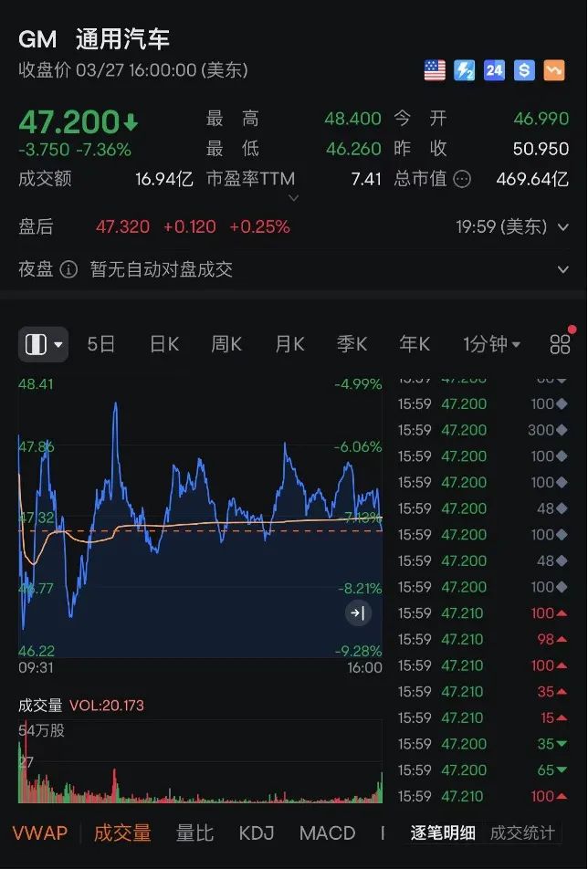
Task: Switch to the 年K chart tab
Action: point(415,344)
